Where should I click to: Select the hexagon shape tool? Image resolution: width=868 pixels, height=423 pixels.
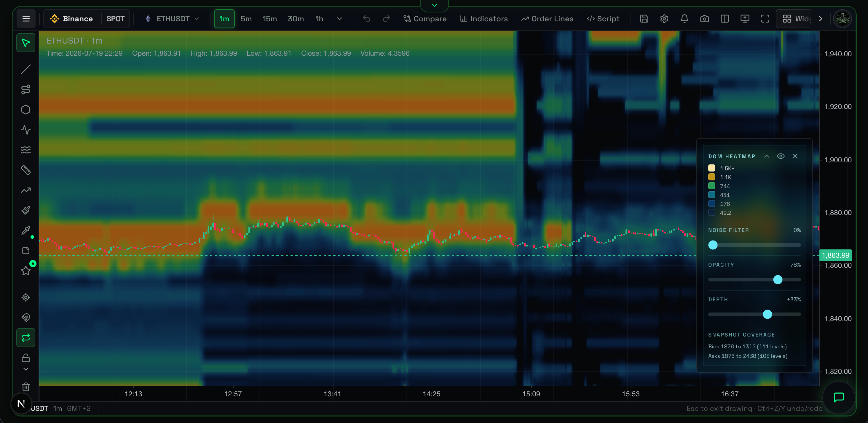(26, 110)
